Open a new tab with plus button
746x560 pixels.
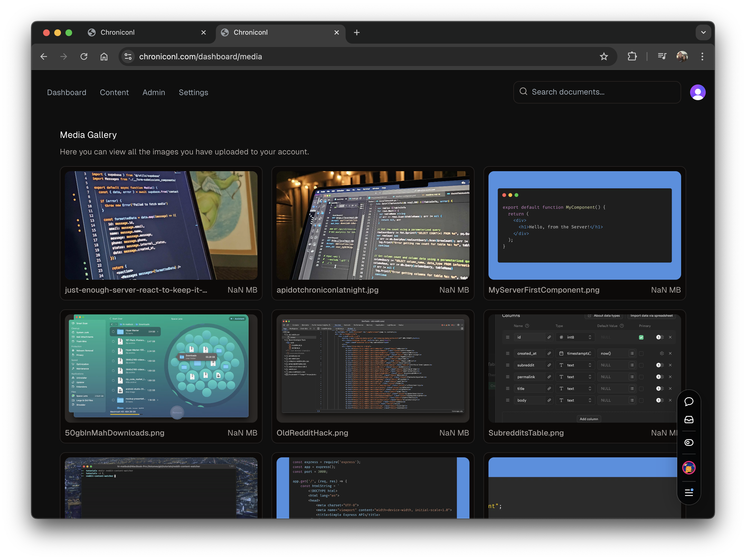tap(357, 32)
